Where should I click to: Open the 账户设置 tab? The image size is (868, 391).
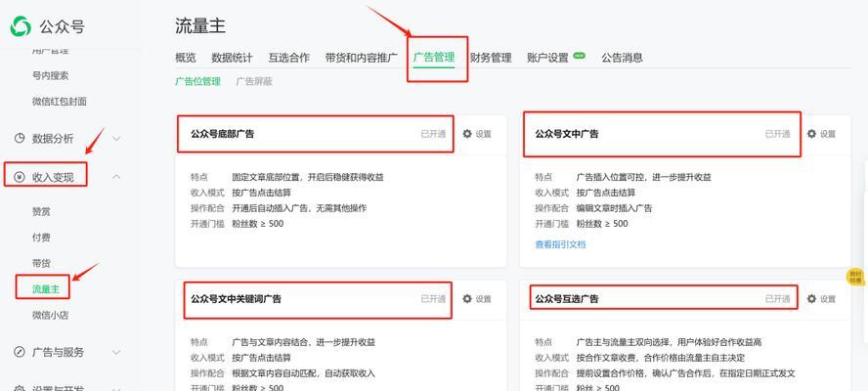(x=548, y=58)
